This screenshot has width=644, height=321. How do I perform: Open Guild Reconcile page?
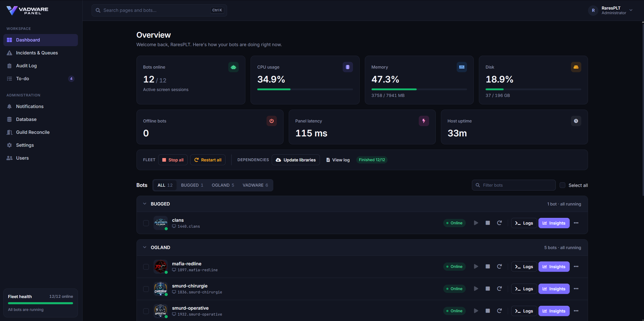pos(41,132)
